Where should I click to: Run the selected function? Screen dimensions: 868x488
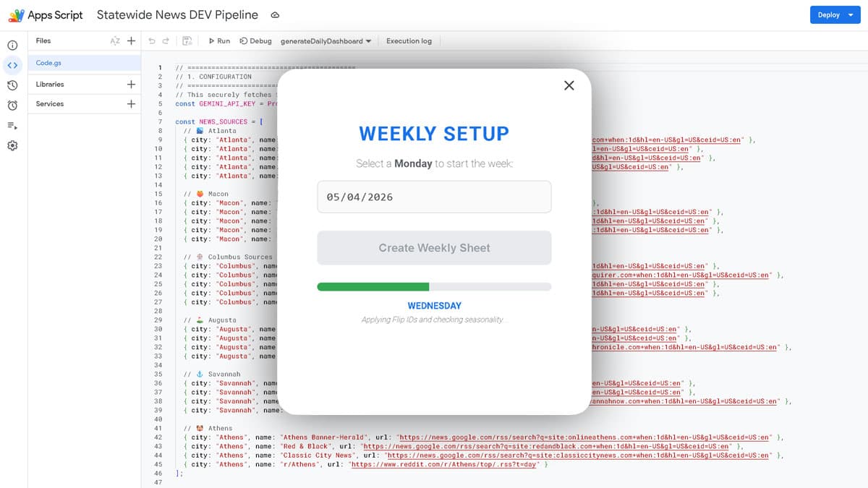(219, 41)
